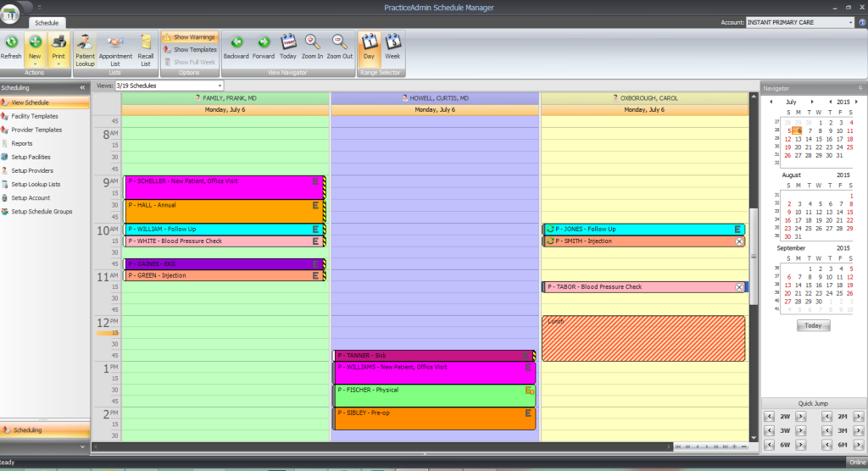Open Patient Lookup from the ribbon
Image resolution: width=868 pixels, height=471 pixels.
85,50
